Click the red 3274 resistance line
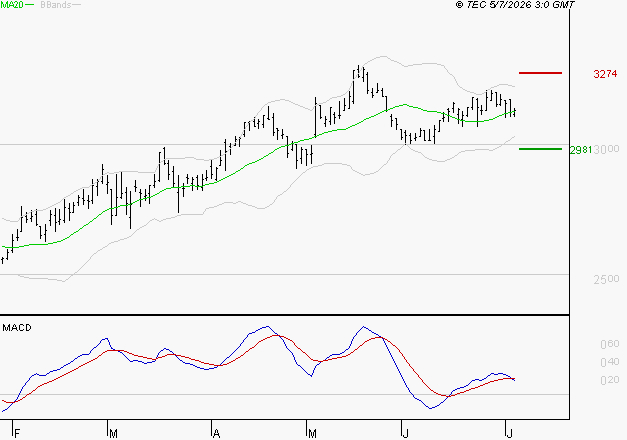Image resolution: width=627 pixels, height=440 pixels. pos(540,73)
